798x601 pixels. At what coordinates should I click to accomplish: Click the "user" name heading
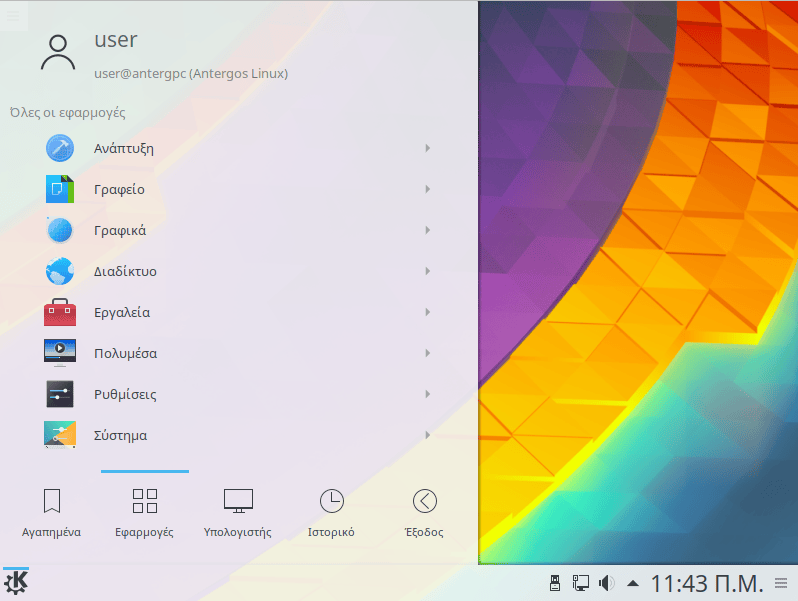(x=116, y=40)
